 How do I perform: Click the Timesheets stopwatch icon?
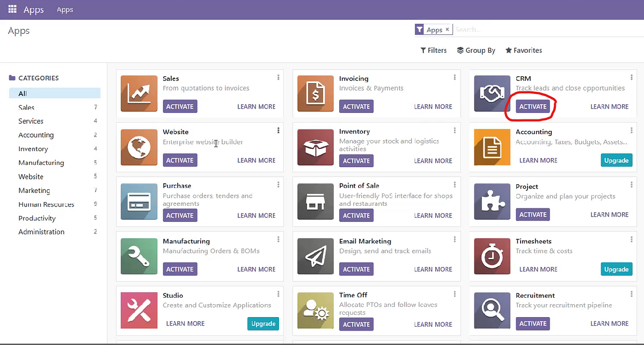pos(492,256)
